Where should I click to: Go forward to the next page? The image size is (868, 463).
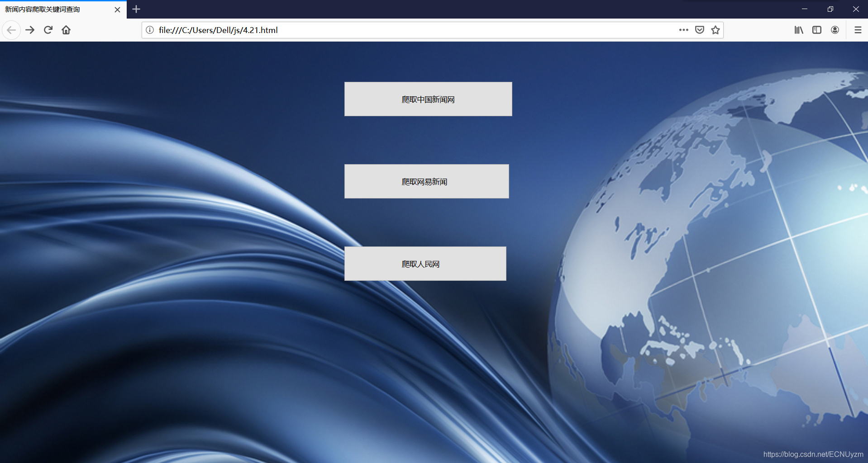point(30,30)
